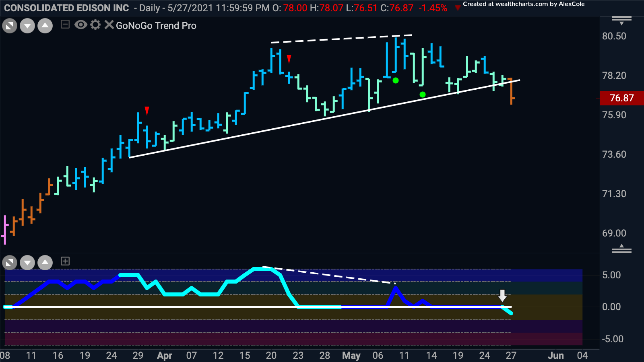The image size is (644, 362).
Task: Click the 71.30 price axis label
Action: [x=614, y=194]
